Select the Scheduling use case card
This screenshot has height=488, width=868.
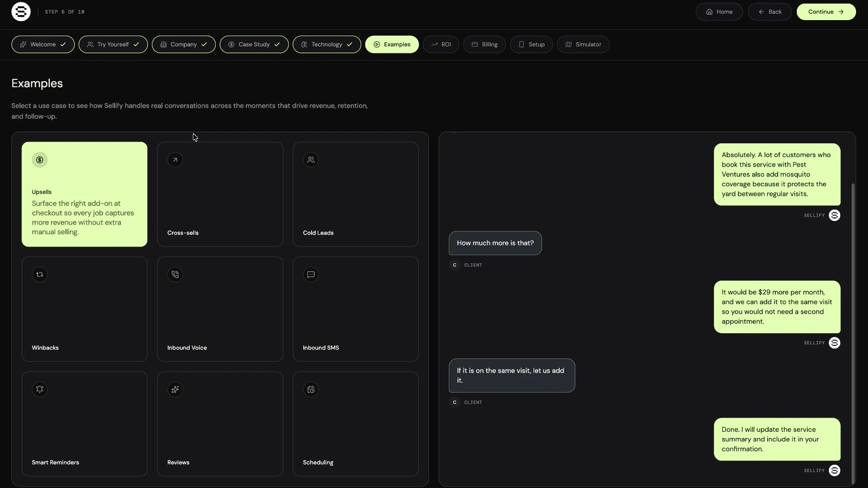[356, 424]
